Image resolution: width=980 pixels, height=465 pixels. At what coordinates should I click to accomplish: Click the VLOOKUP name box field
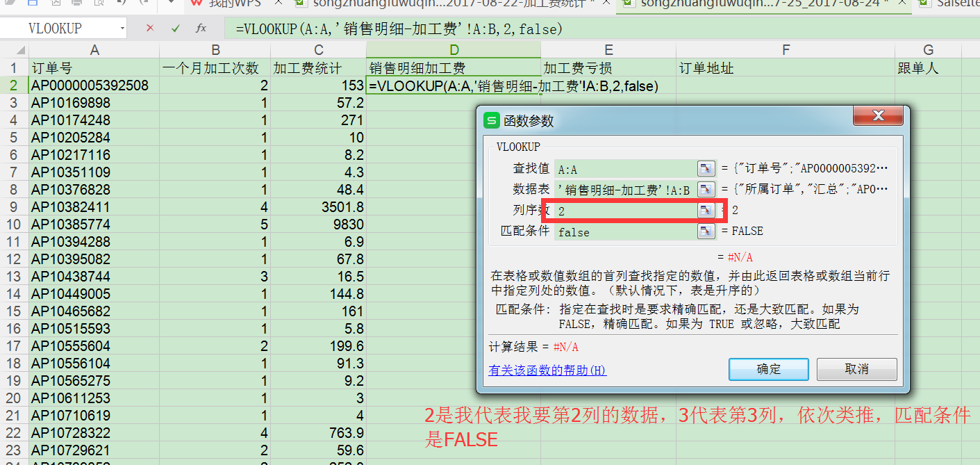click(x=59, y=28)
